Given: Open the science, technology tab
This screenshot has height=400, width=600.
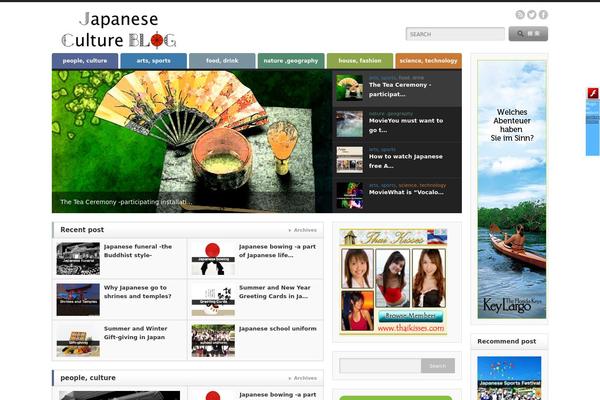Looking at the screenshot, I should click(x=428, y=61).
